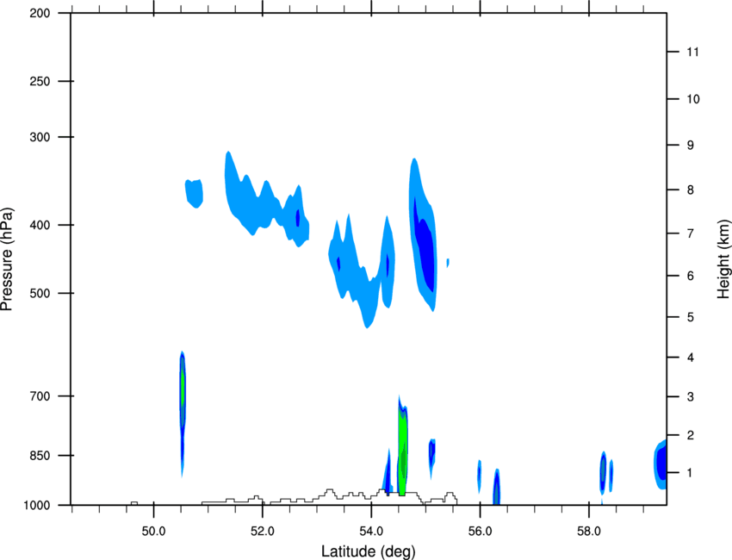The width and height of the screenshot is (732, 560).
Task: Click the Pressure (hPa) axis title
Action: (x=7, y=259)
